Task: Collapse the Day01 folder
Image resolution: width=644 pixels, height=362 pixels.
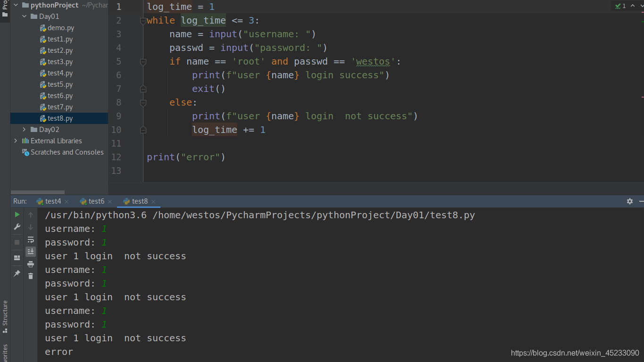Action: tap(25, 16)
